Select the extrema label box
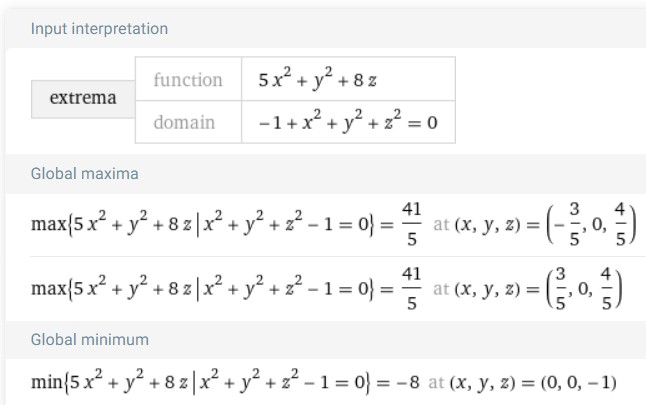Image resolution: width=646 pixels, height=405 pixels. [x=83, y=99]
